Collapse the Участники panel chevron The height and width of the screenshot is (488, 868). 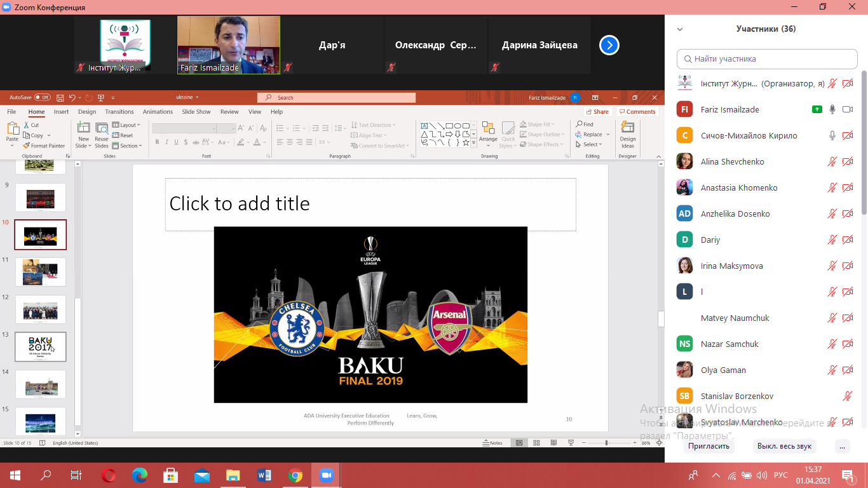point(680,29)
